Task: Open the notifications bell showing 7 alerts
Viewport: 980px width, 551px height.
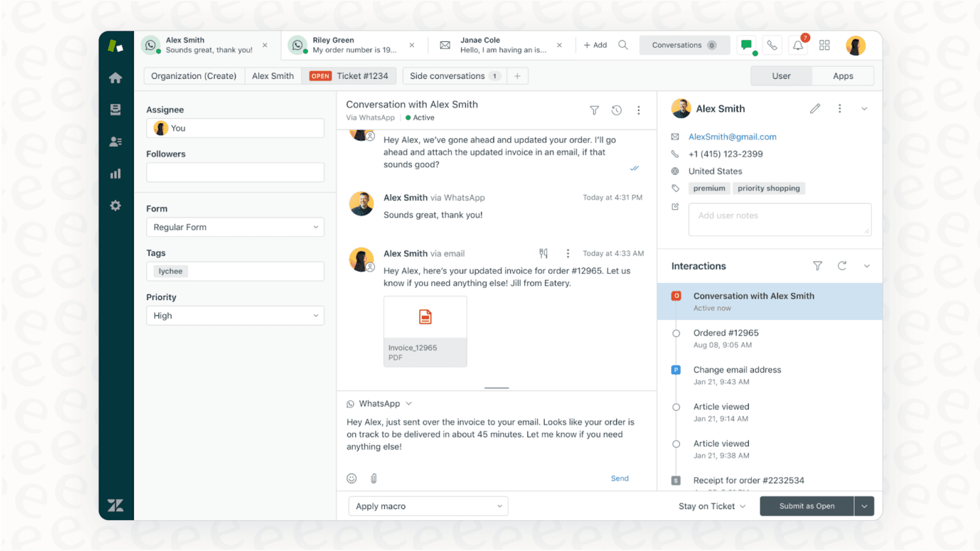Action: click(x=798, y=45)
